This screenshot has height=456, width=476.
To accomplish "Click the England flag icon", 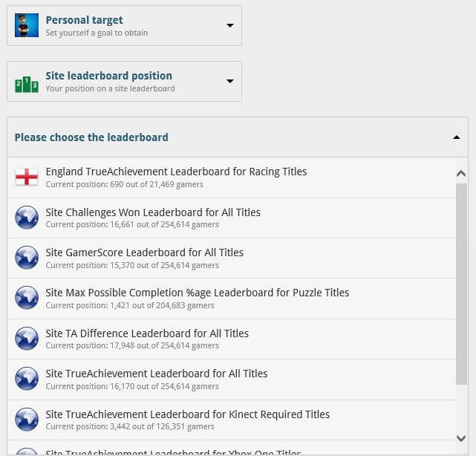I will 27,177.
